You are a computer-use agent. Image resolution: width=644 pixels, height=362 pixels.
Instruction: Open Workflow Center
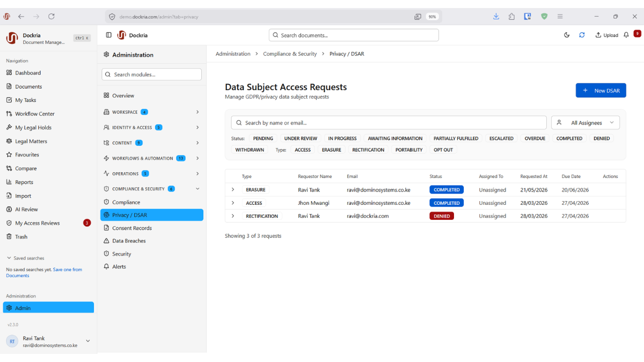pyautogui.click(x=35, y=114)
